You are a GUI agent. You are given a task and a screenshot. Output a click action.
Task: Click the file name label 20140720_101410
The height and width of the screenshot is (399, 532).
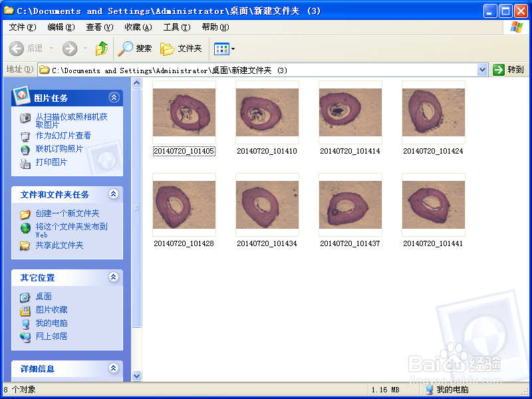[x=267, y=151]
